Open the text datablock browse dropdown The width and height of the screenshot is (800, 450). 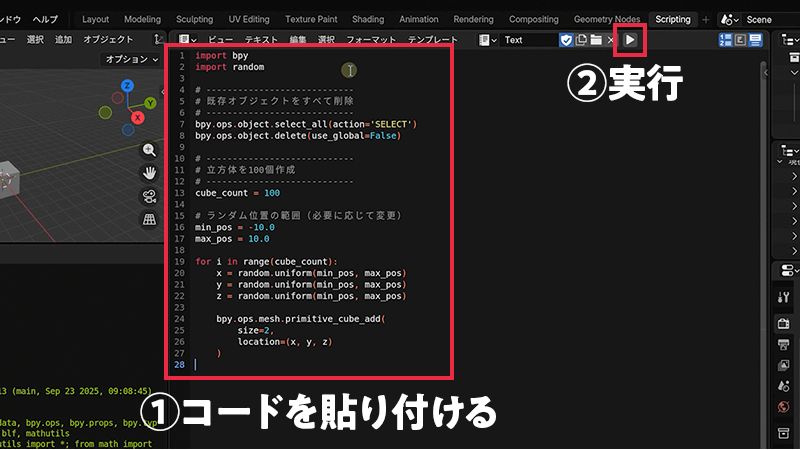click(487, 40)
